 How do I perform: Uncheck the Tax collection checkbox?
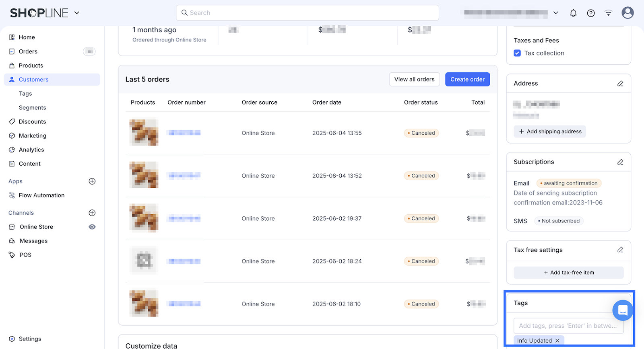pyautogui.click(x=517, y=53)
